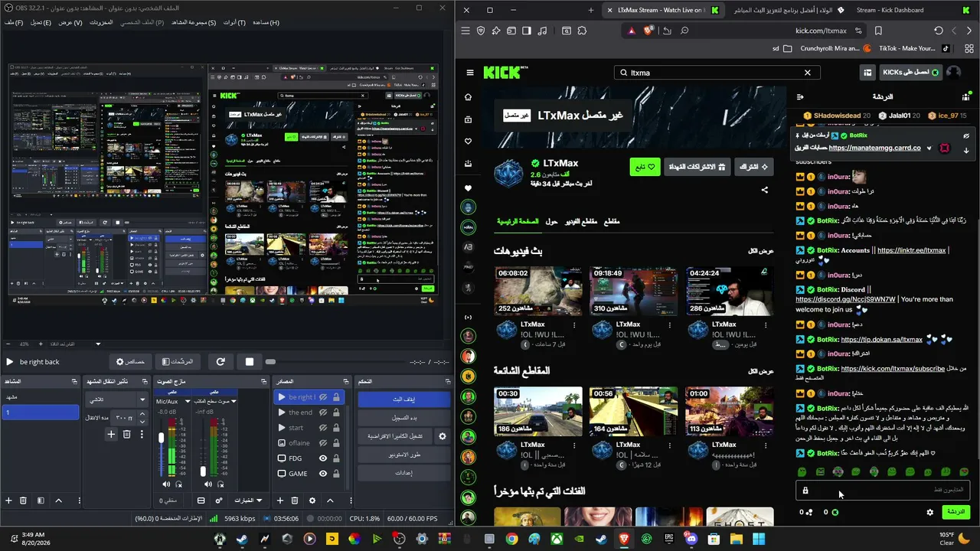
Task: Open desktop audio channel options dropdown
Action: tap(234, 401)
